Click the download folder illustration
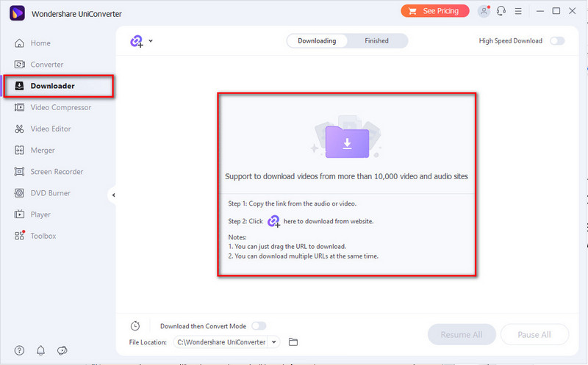This screenshot has width=588, height=365. pos(347,137)
